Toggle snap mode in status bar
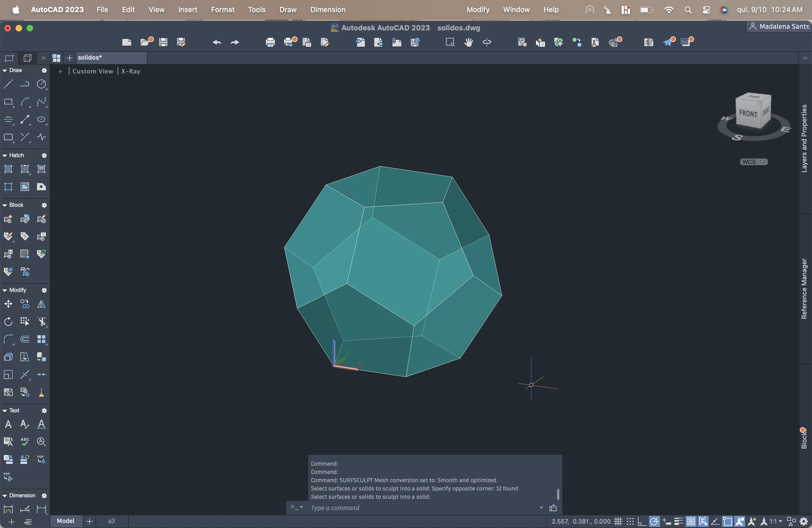Image resolution: width=812 pixels, height=528 pixels. (630, 521)
